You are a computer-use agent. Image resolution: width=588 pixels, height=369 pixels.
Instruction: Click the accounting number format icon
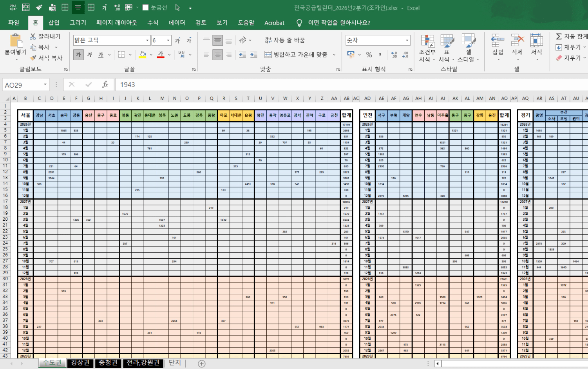click(x=351, y=55)
